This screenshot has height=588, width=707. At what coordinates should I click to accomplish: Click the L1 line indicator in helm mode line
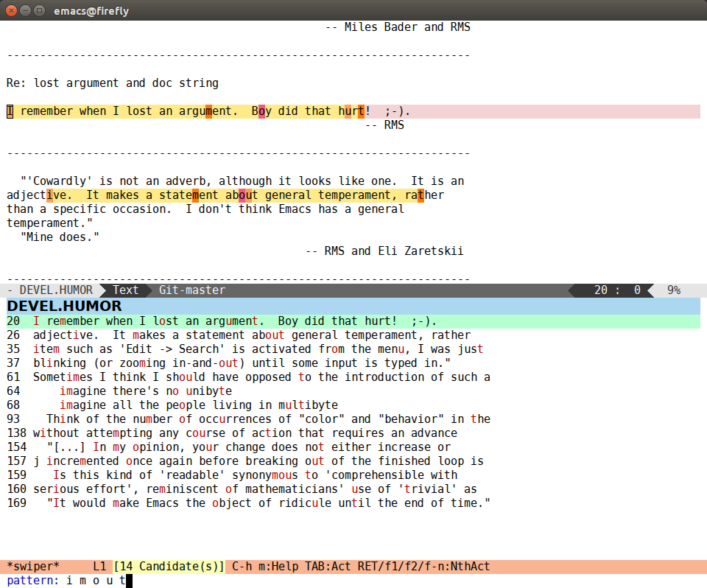coord(99,567)
